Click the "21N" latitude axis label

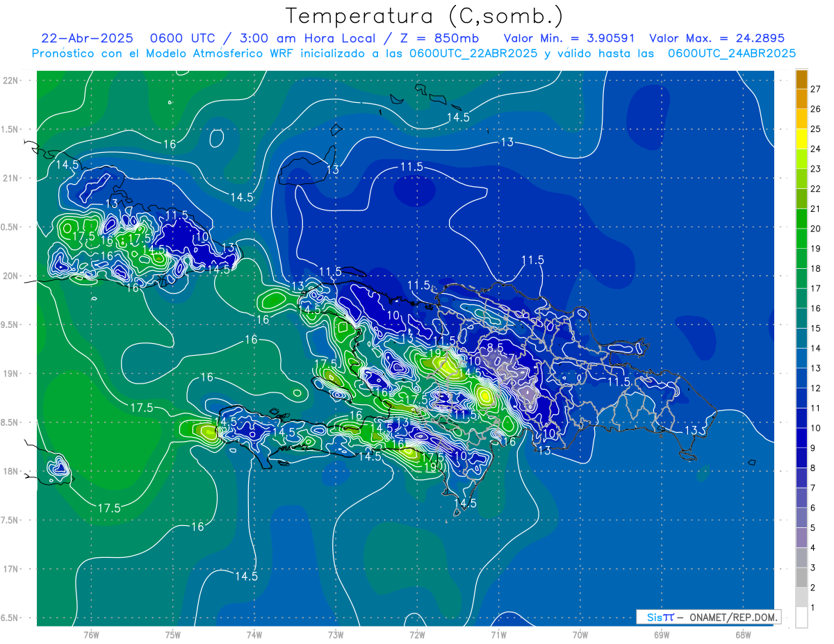[10, 179]
